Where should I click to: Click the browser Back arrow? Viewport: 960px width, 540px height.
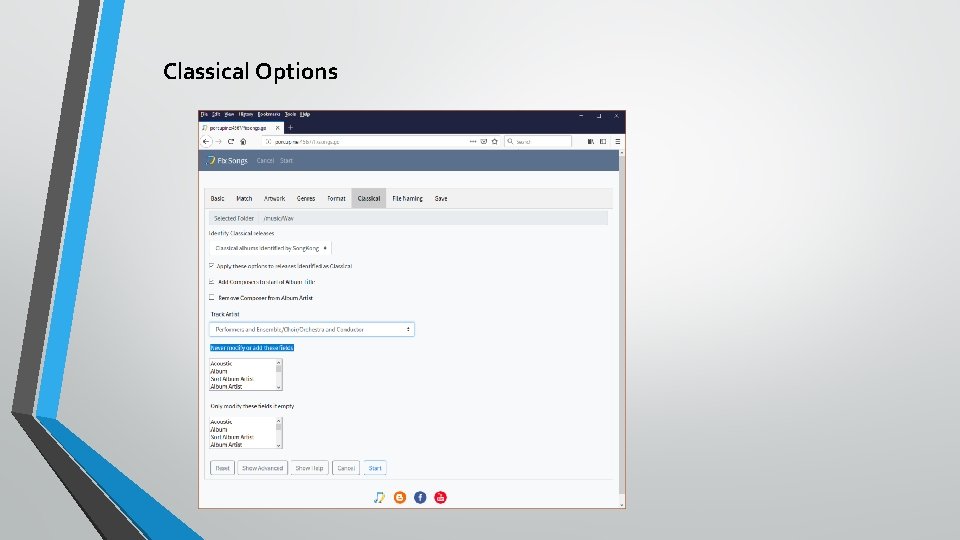[x=206, y=141]
